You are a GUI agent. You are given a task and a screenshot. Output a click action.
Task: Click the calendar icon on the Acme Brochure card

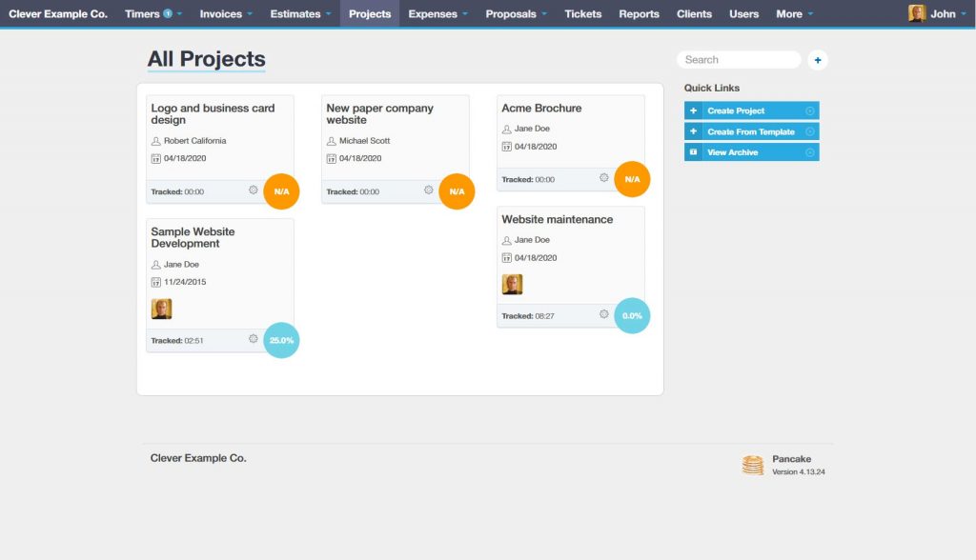[x=506, y=145]
